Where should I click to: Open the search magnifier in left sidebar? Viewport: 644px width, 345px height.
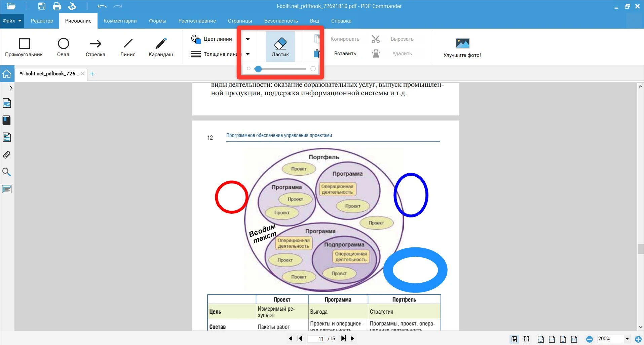[7, 172]
